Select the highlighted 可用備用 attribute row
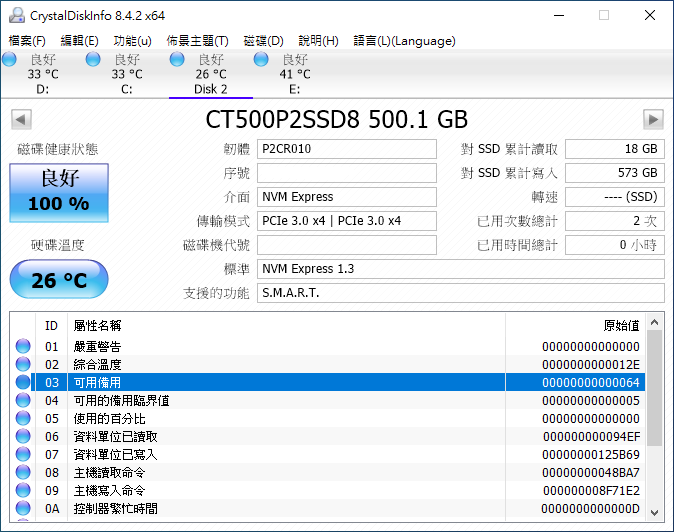674x532 pixels. coord(327,382)
